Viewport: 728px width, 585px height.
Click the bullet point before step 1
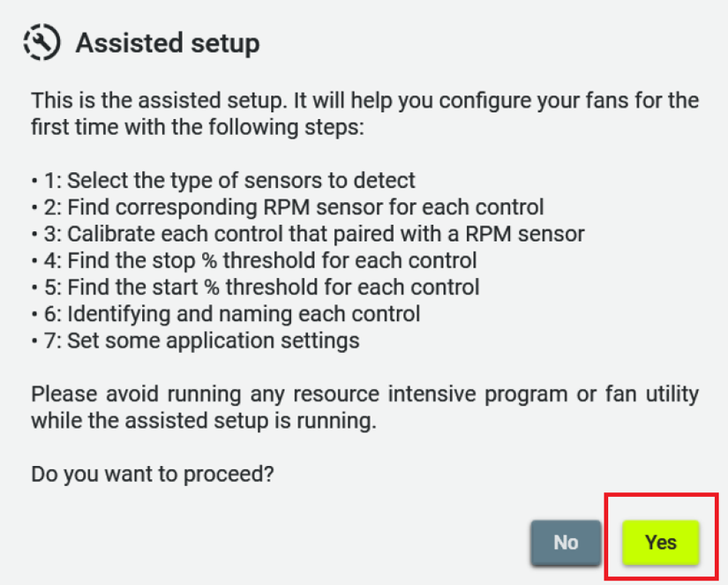pyautogui.click(x=34, y=182)
